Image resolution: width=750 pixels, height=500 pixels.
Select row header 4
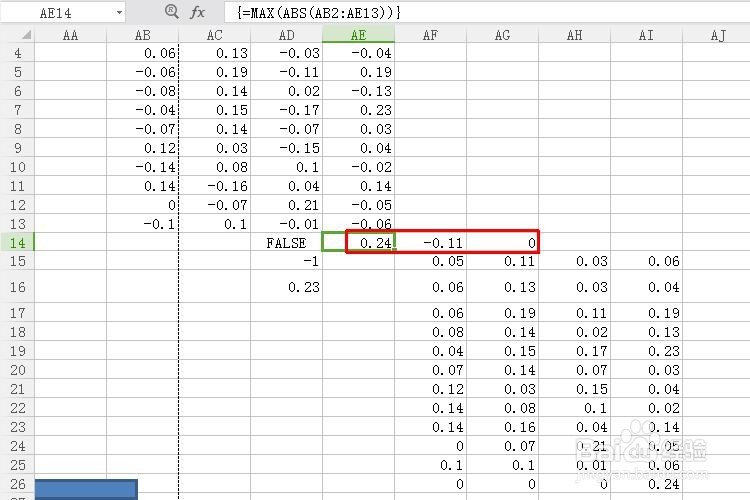pyautogui.click(x=18, y=53)
